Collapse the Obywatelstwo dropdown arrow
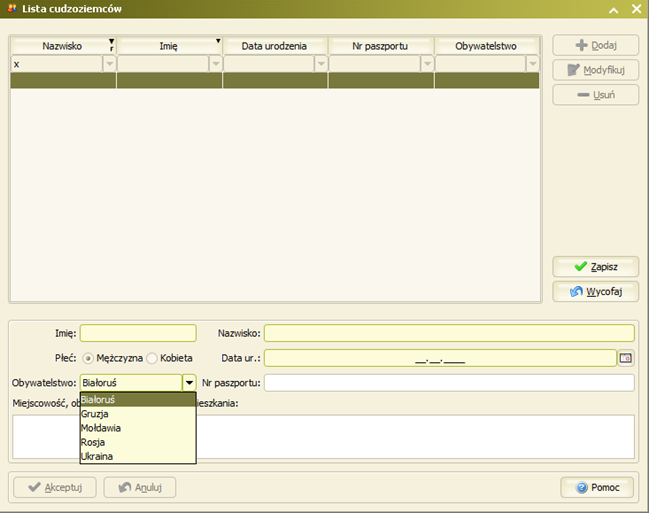The width and height of the screenshot is (649, 513). click(x=189, y=383)
